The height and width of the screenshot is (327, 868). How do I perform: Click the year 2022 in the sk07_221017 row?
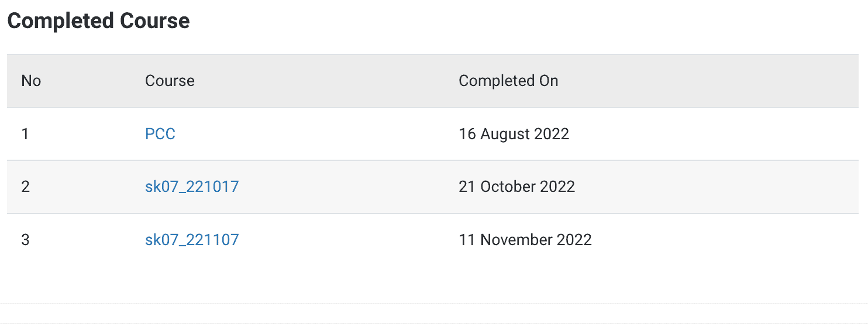[557, 187]
